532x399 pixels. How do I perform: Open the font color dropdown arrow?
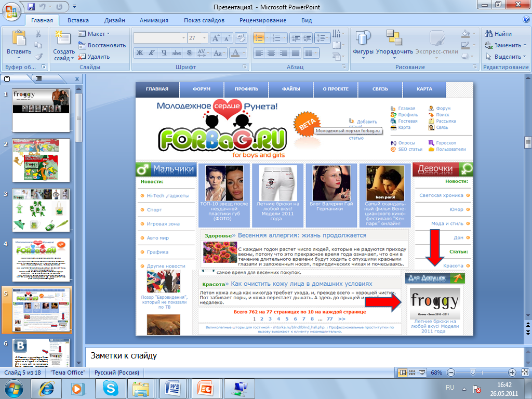point(244,53)
